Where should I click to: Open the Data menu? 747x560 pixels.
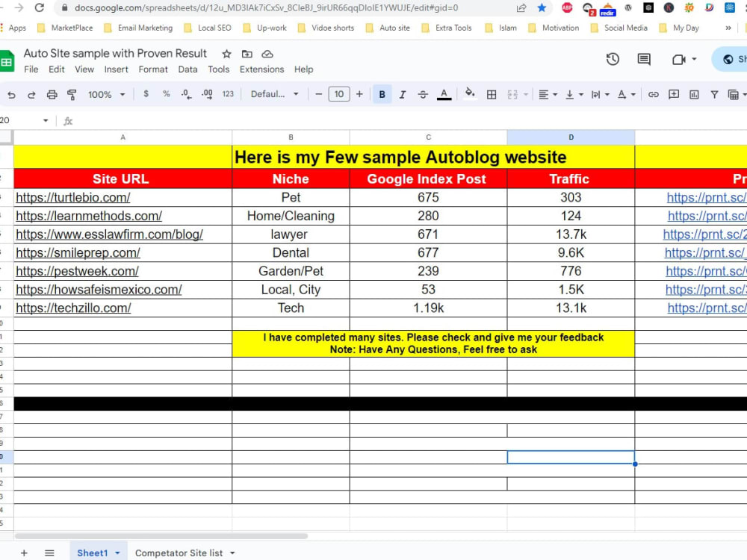point(187,69)
